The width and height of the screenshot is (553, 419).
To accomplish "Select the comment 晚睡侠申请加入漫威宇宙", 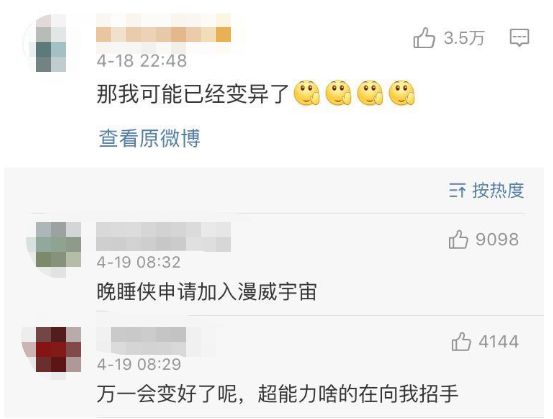I will click(207, 292).
